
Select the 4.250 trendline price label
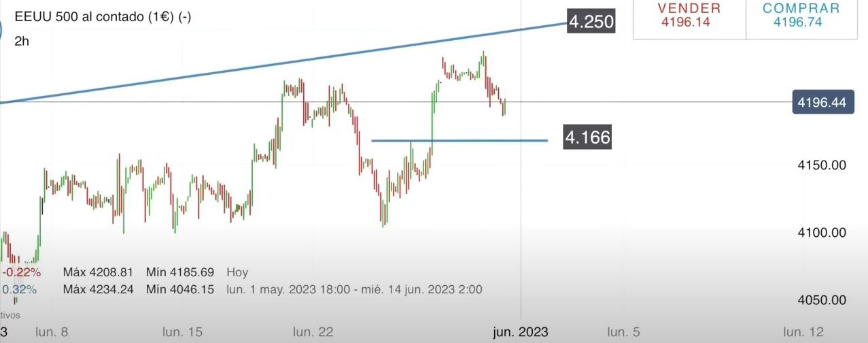(x=591, y=22)
